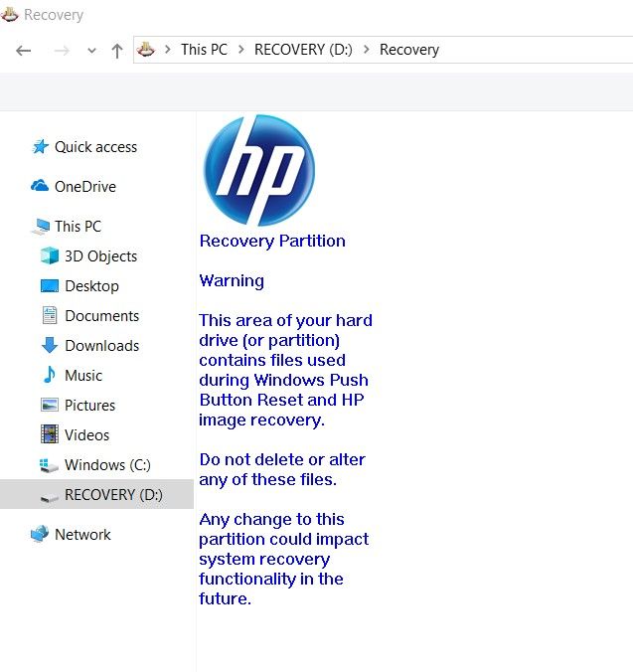Expand chevron after RECOVERY (D:) breadcrumb
Viewport: 633px width, 672px height.
pyautogui.click(x=366, y=50)
